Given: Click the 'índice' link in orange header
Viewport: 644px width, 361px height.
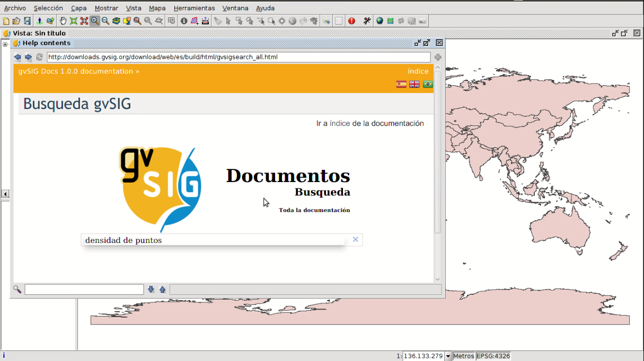Looking at the screenshot, I should click(418, 71).
